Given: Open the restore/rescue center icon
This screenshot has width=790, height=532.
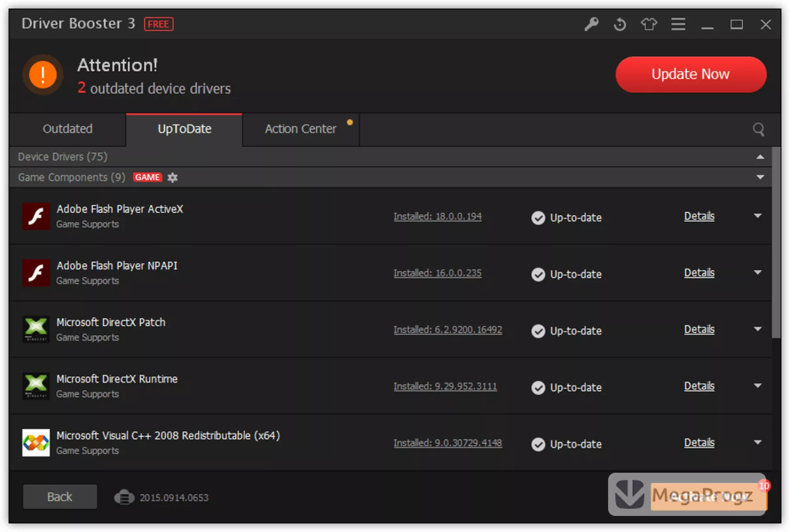Looking at the screenshot, I should (620, 24).
